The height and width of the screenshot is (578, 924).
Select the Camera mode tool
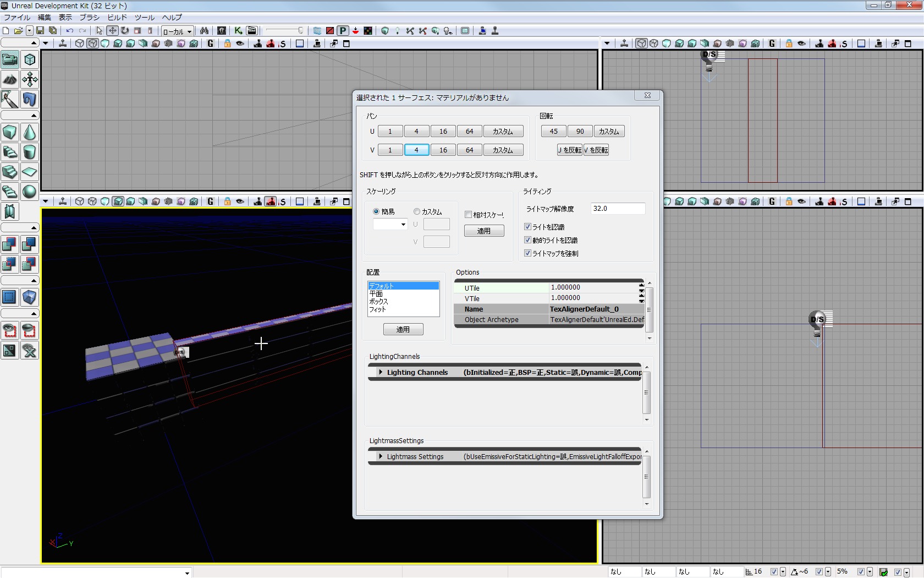tap(10, 59)
